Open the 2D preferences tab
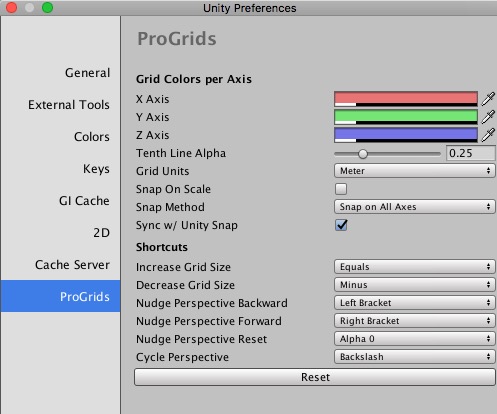497x414 pixels. [60, 233]
